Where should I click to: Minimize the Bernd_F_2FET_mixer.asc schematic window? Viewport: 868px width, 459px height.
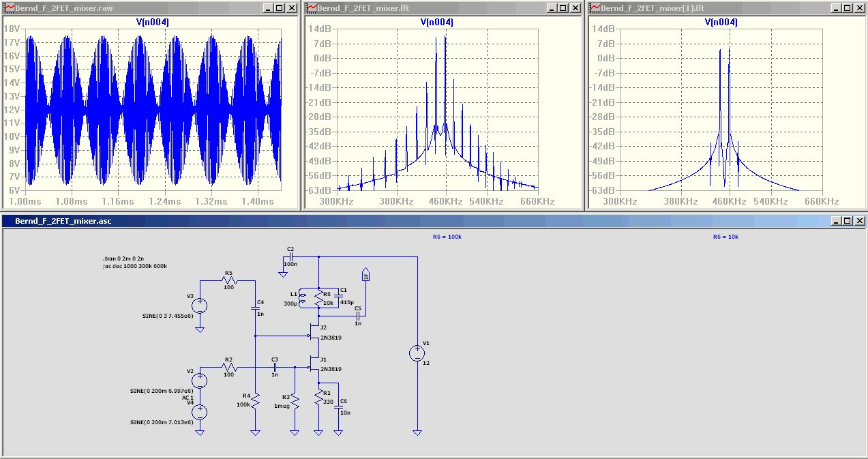[836, 221]
